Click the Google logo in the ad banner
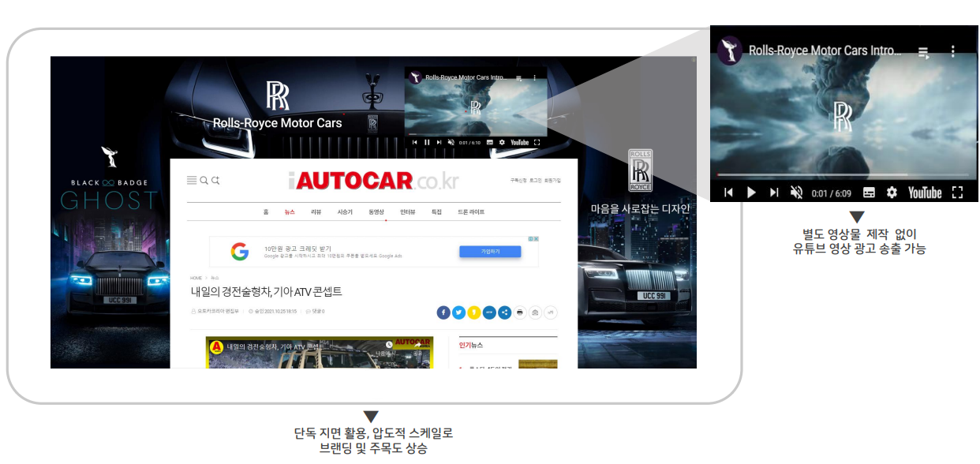The height and width of the screenshot is (464, 980). point(240,252)
